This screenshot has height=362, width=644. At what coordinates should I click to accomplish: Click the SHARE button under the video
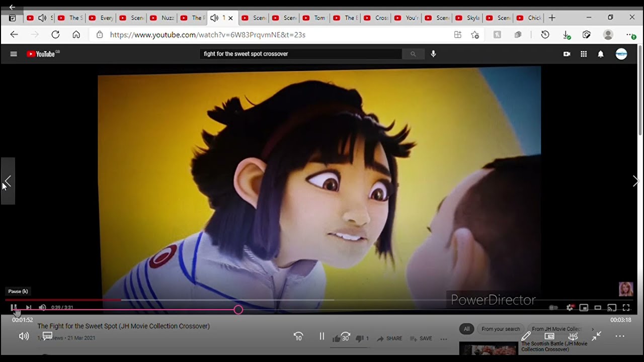(x=389, y=338)
